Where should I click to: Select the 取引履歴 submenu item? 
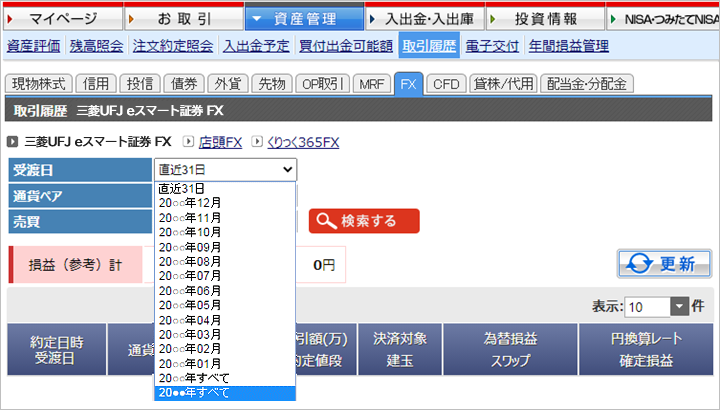[x=429, y=45]
